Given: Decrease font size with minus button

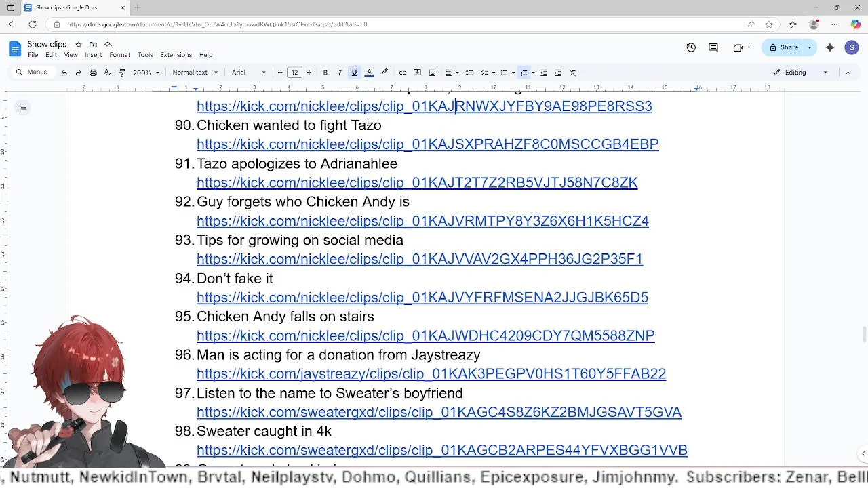Looking at the screenshot, I should click(280, 73).
